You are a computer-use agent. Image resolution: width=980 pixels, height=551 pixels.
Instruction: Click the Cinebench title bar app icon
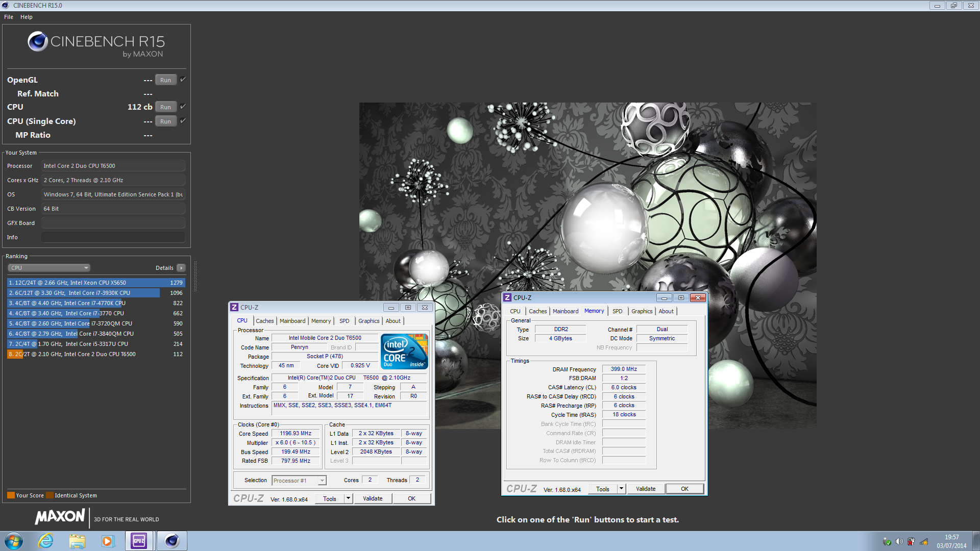(6, 5)
